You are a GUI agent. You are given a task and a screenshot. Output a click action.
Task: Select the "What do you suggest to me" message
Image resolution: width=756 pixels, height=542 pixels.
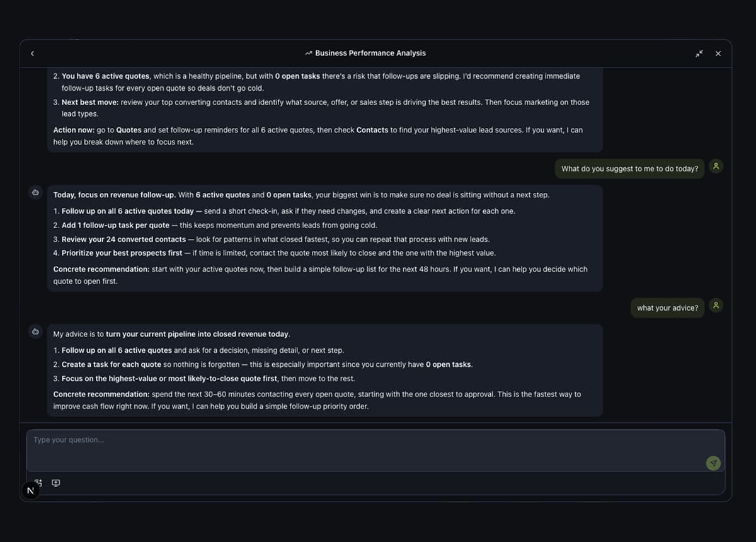pyautogui.click(x=629, y=169)
